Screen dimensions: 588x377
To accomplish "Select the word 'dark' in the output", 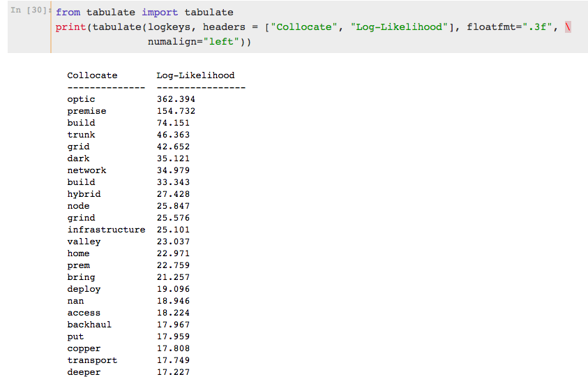I will (78, 158).
